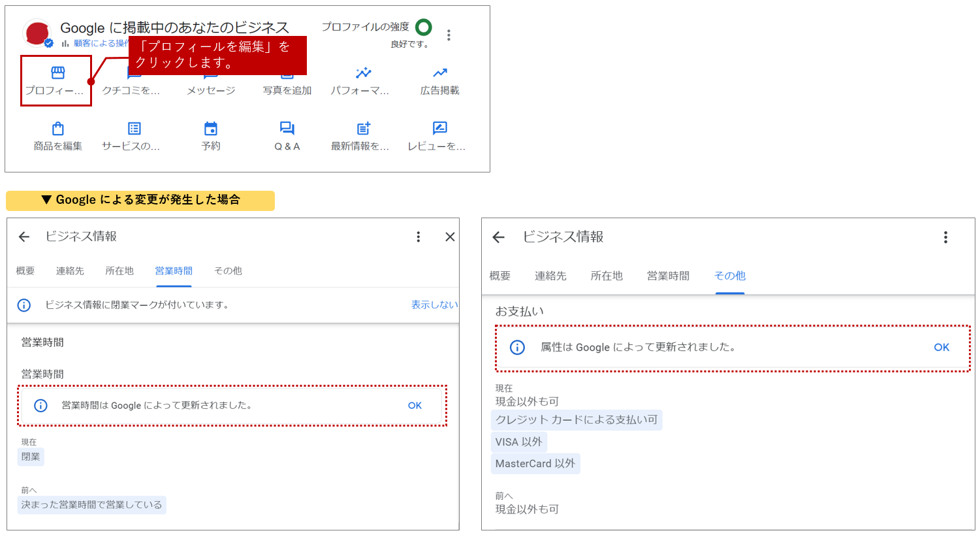The height and width of the screenshot is (537, 980).
Task: Click the プロフィール edit storefront icon
Action: [x=57, y=73]
